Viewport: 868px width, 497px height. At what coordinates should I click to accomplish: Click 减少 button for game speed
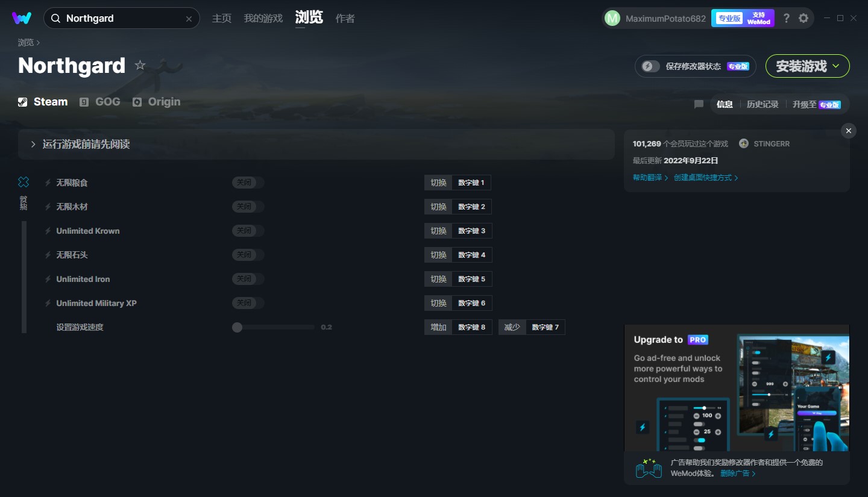[x=512, y=327]
